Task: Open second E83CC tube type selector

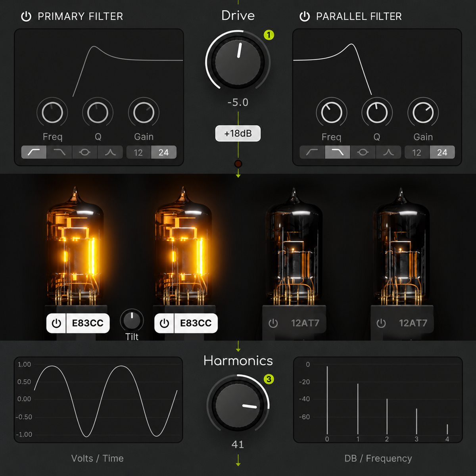Action: pyautogui.click(x=196, y=323)
